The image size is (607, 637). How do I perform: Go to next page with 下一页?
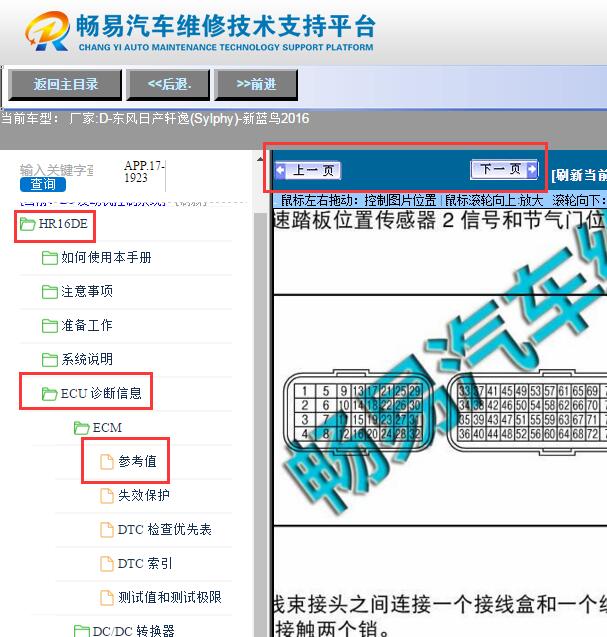point(504,169)
